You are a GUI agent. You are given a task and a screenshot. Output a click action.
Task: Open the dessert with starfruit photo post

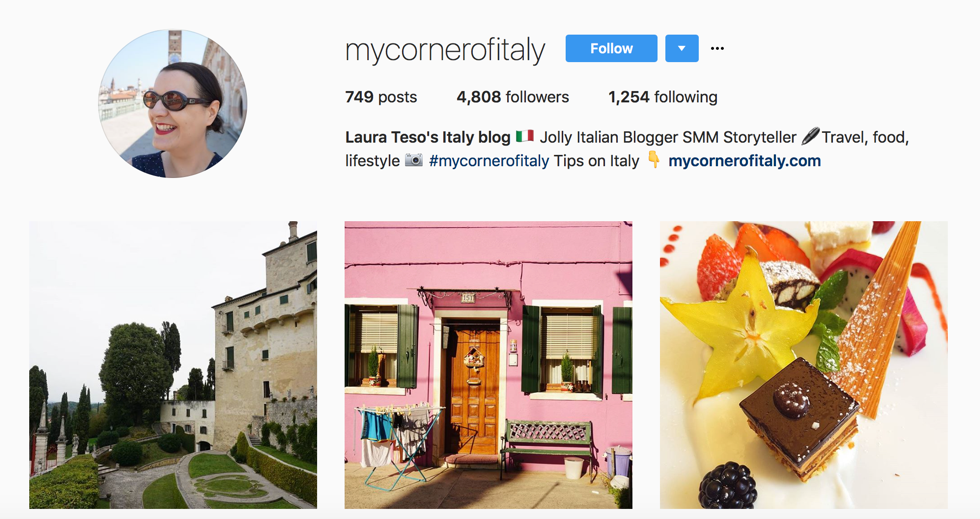pyautogui.click(x=804, y=365)
